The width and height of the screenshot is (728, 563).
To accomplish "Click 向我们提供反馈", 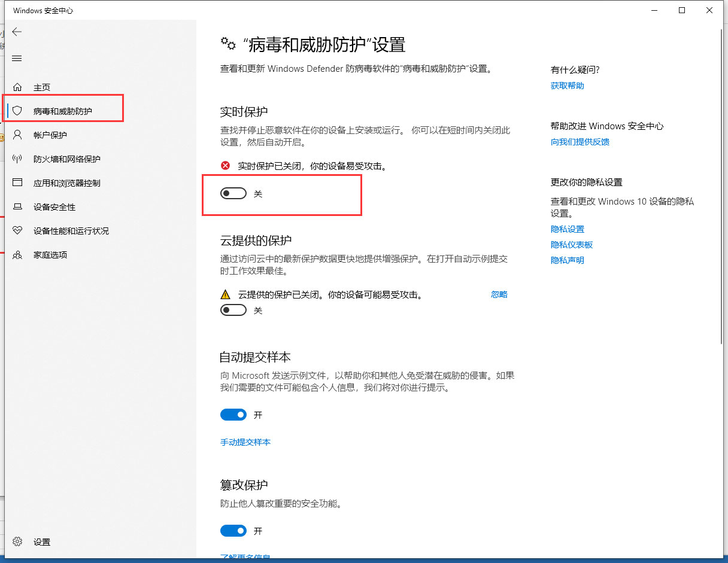I will click(580, 142).
